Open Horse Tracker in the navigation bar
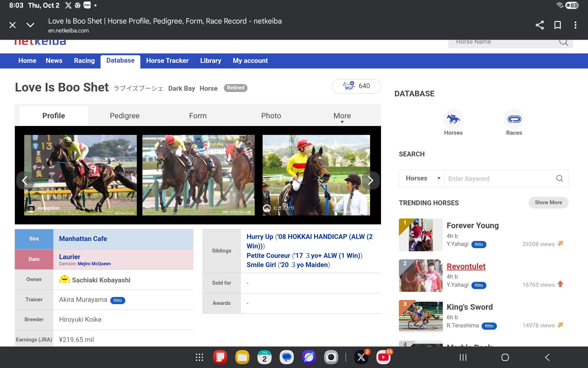This screenshot has width=588, height=368. coord(167,61)
